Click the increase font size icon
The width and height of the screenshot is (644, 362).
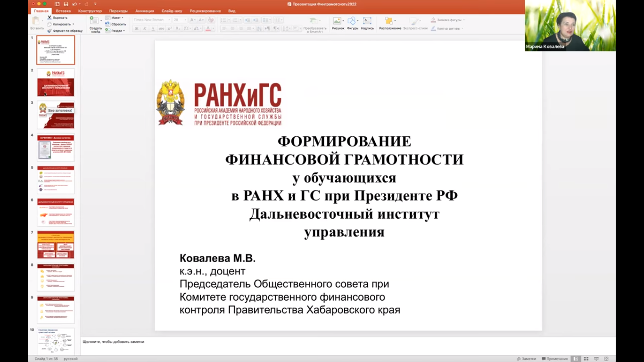click(x=193, y=20)
